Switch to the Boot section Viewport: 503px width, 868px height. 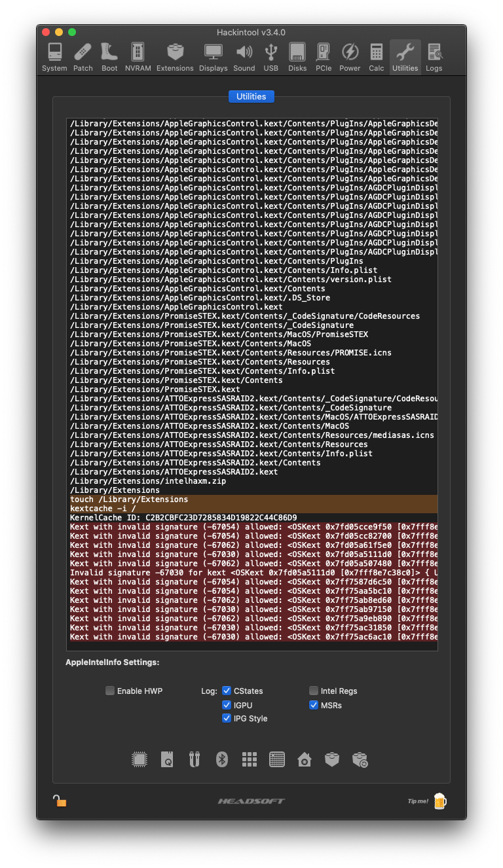109,57
